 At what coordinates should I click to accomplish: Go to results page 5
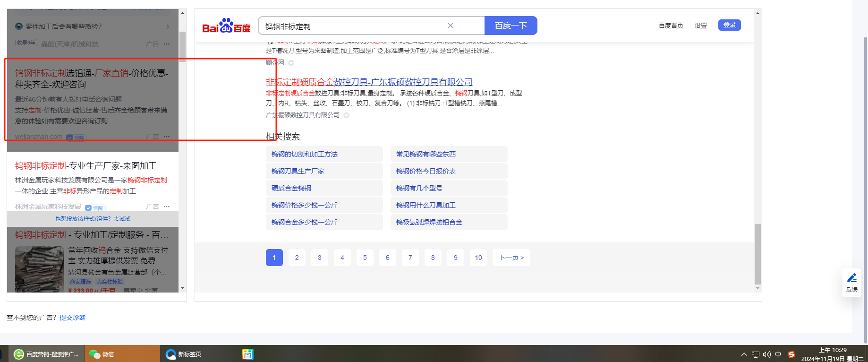tap(365, 258)
